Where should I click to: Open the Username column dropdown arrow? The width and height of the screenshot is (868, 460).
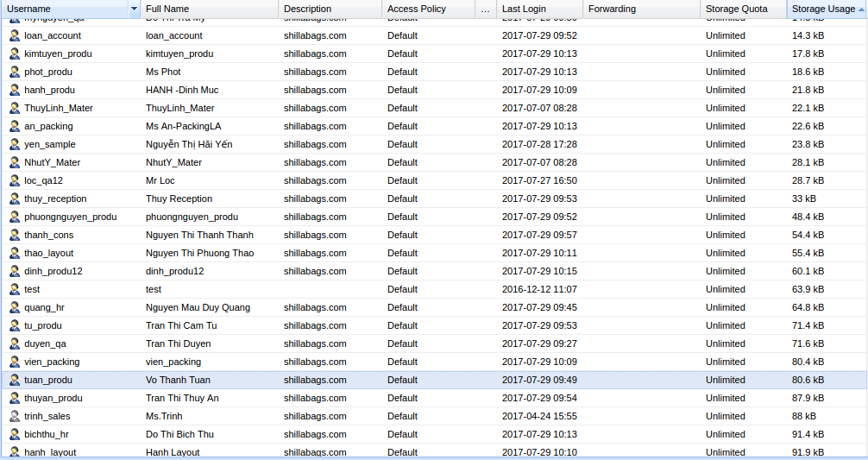click(x=134, y=9)
